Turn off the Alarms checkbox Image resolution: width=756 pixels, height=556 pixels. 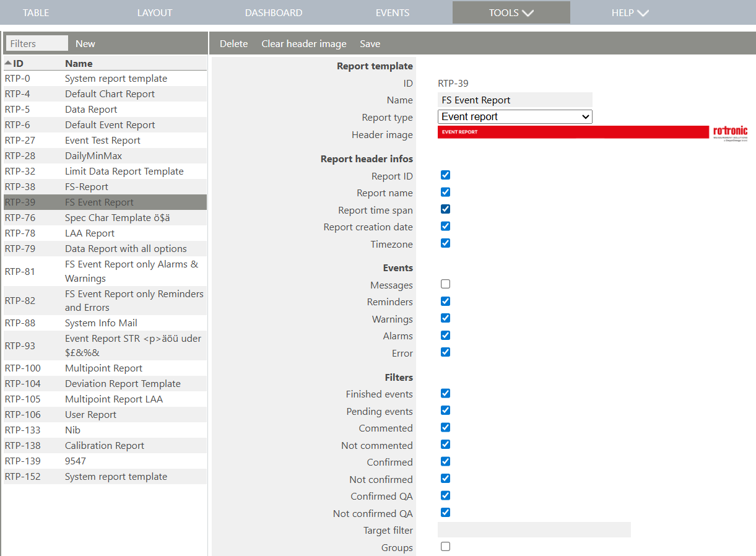click(x=445, y=334)
